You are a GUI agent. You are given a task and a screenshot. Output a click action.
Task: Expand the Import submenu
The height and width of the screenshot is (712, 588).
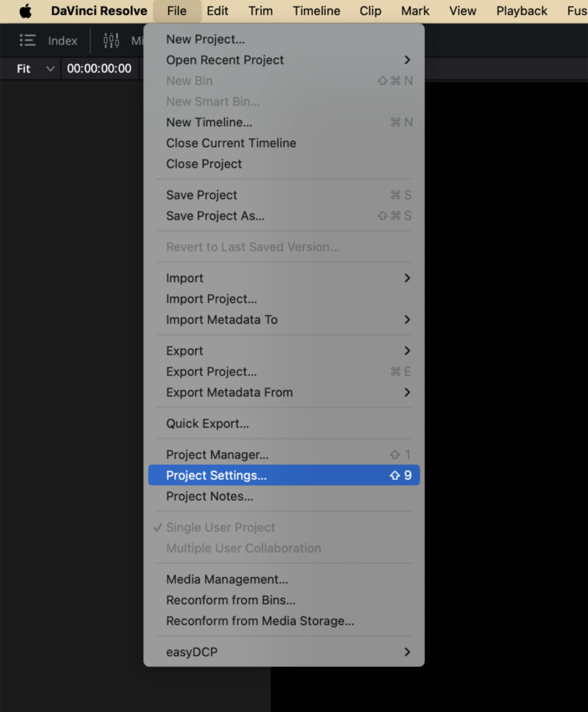pyautogui.click(x=284, y=278)
